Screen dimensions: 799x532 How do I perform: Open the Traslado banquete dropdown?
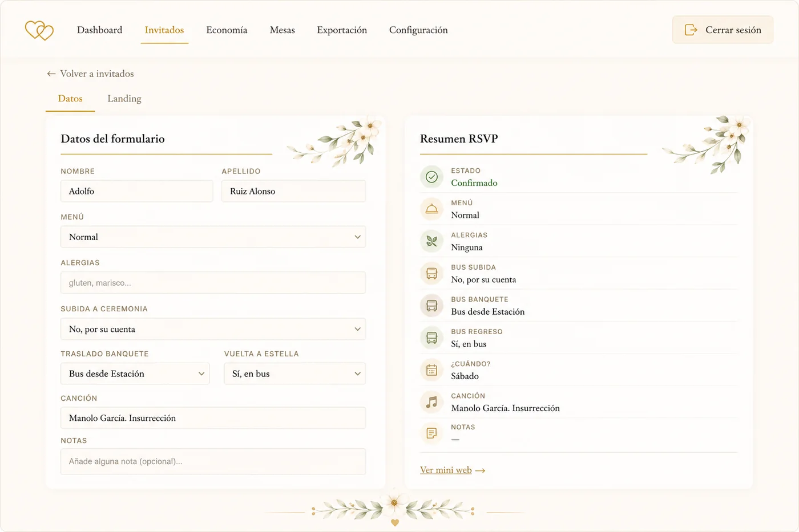(135, 373)
